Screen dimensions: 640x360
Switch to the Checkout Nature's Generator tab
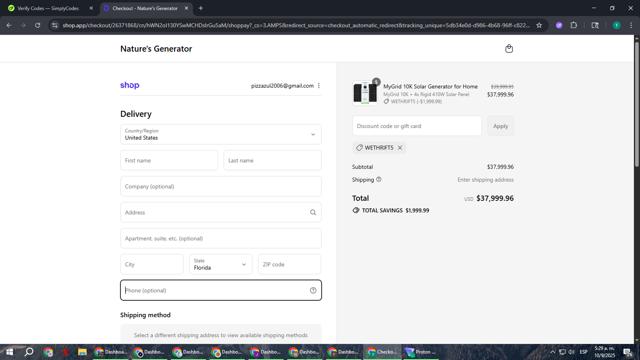[x=145, y=8]
